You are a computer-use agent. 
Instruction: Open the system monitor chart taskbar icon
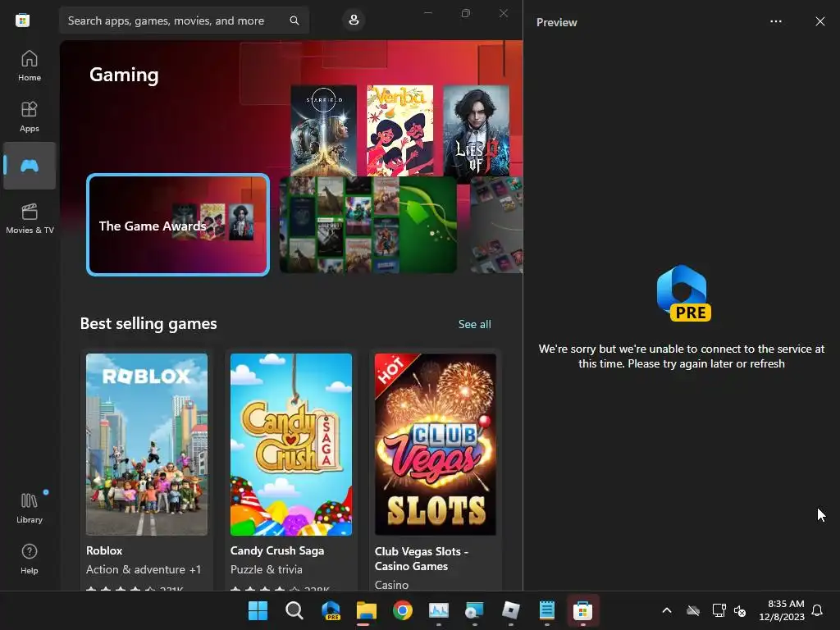[x=438, y=610]
